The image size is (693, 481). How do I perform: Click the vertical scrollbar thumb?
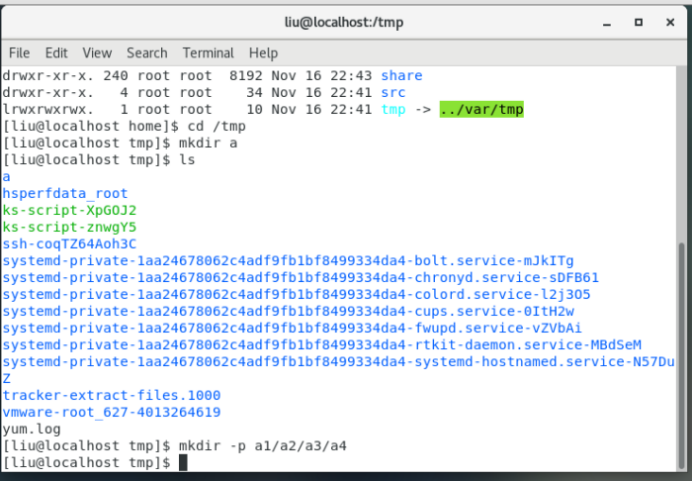(682, 356)
